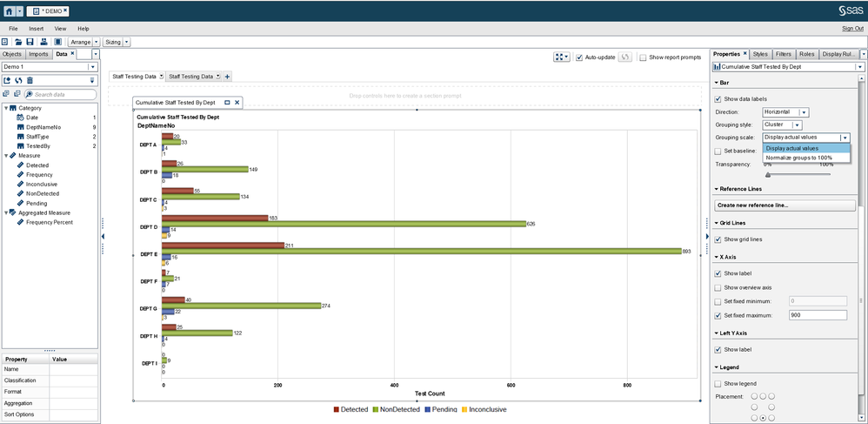
Task: Click the new report icon in the toolbar
Action: (5, 42)
